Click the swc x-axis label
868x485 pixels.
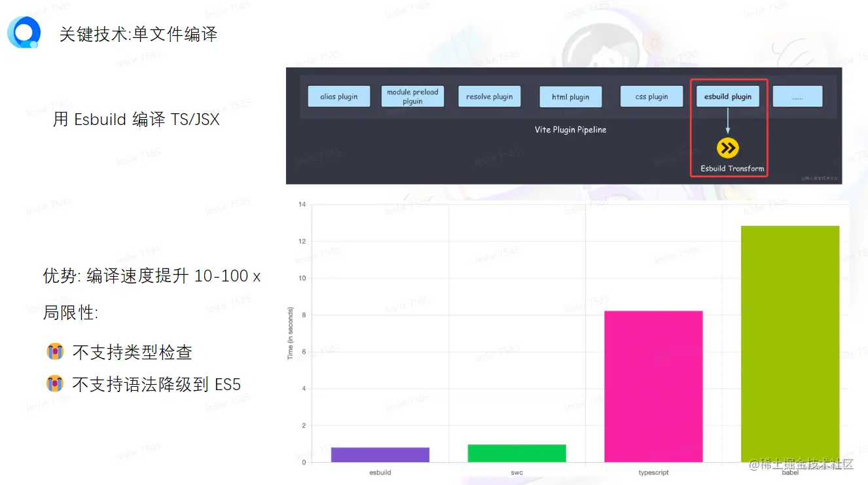coord(517,472)
